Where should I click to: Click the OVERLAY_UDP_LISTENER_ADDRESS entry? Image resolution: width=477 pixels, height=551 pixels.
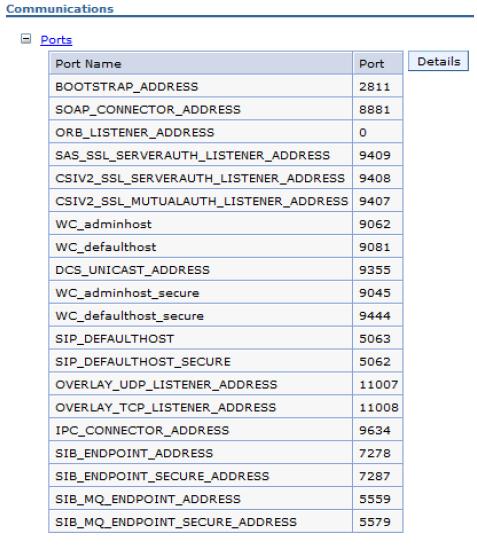coord(166,384)
